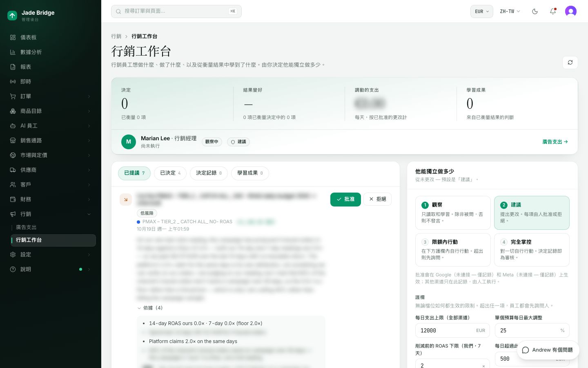Follow the 廣告支出 link on the right
588x368 pixels.
555,142
